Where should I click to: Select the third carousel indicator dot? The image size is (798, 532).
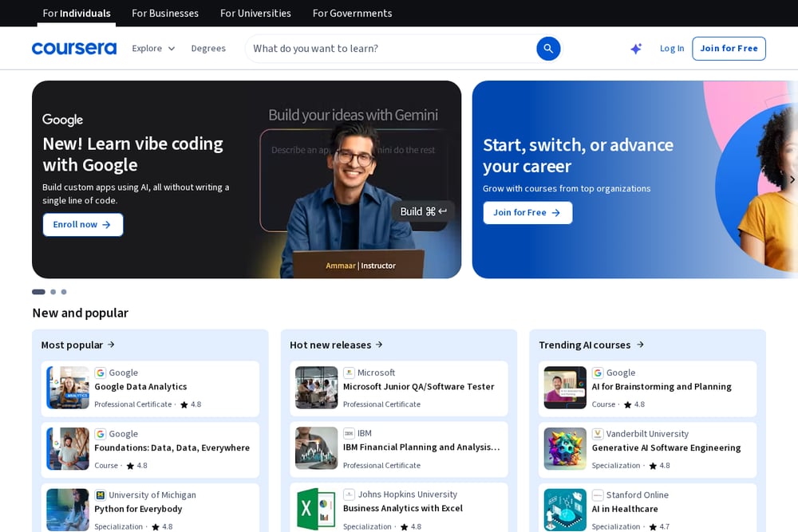pyautogui.click(x=64, y=292)
